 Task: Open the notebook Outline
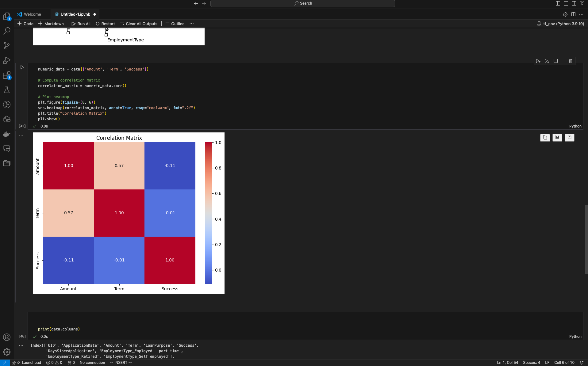pos(175,24)
